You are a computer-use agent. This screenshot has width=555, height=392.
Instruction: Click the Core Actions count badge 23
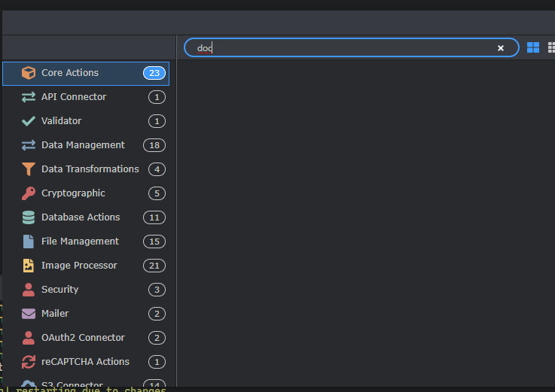(154, 73)
